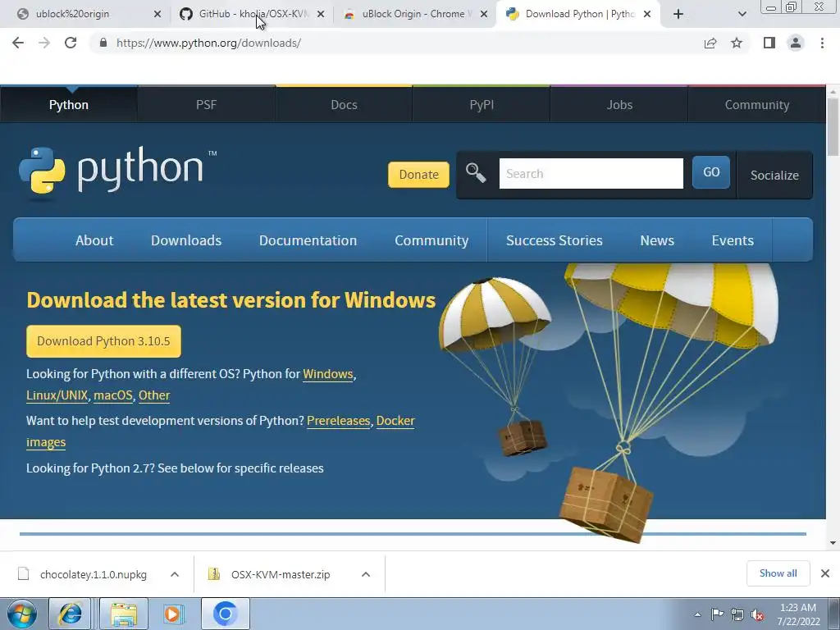Open Windows Media Player from taskbar
The image size is (840, 630).
(172, 614)
